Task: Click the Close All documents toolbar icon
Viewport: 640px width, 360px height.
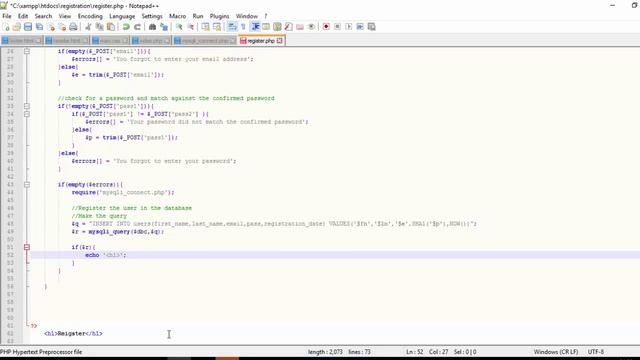Action: click(x=62, y=27)
